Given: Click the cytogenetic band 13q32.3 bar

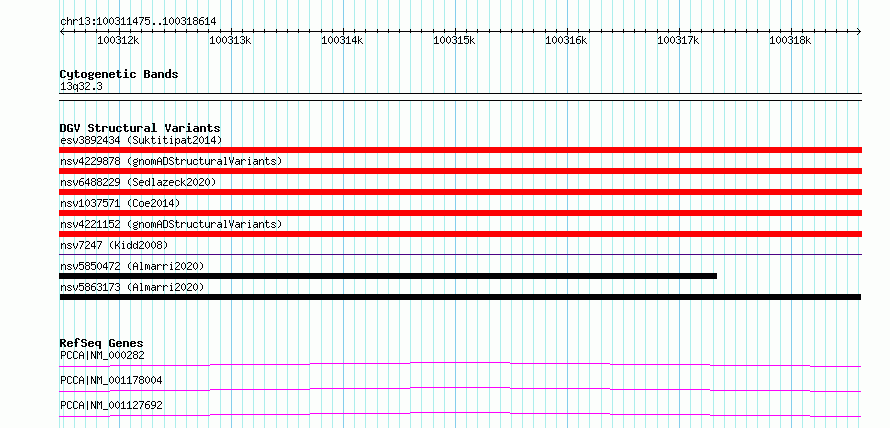Looking at the screenshot, I should click(x=460, y=97).
